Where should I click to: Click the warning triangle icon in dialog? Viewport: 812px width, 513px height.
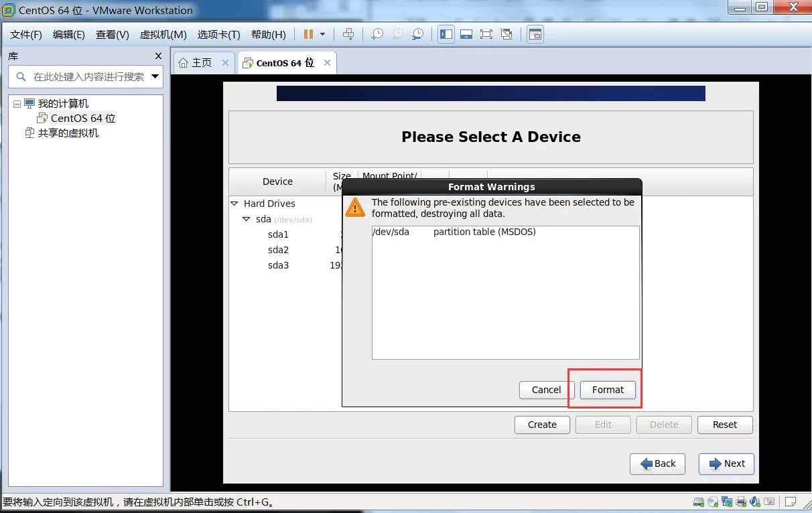coord(355,207)
